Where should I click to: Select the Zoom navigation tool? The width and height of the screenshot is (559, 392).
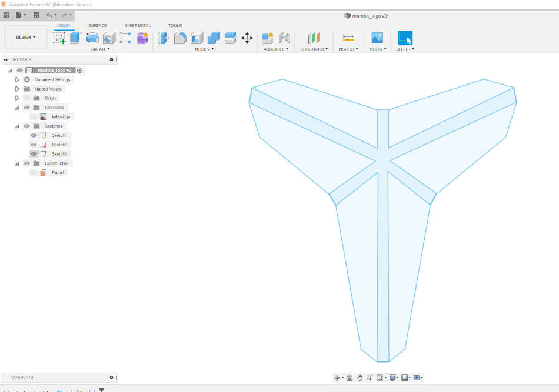point(370,377)
